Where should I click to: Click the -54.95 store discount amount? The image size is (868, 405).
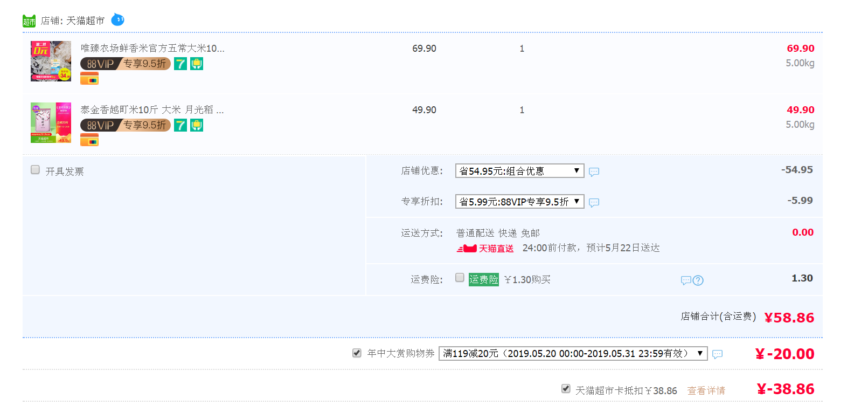pos(797,170)
